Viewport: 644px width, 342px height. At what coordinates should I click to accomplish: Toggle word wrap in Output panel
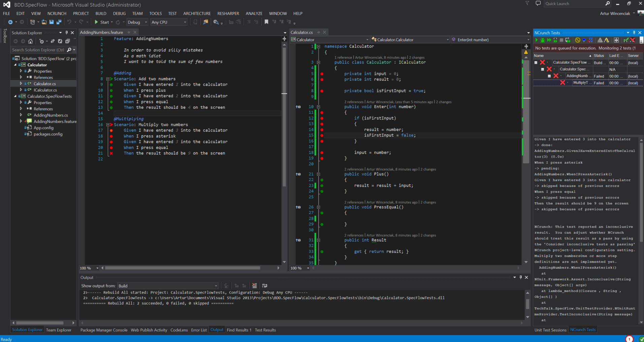point(265,286)
